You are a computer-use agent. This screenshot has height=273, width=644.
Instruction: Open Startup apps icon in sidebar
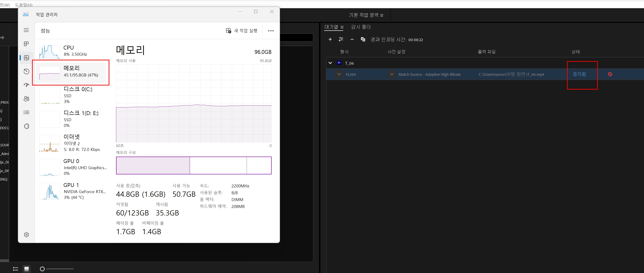pyautogui.click(x=26, y=85)
